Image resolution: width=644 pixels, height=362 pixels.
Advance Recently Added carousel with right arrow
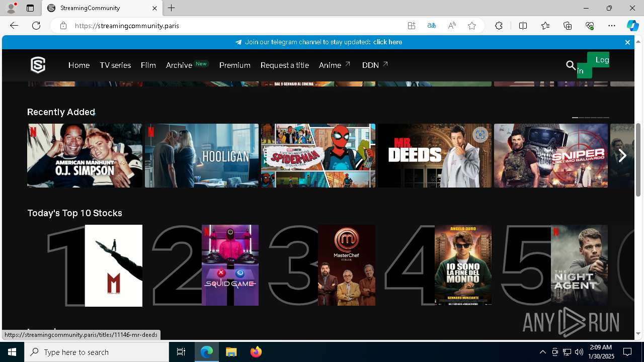pos(622,156)
